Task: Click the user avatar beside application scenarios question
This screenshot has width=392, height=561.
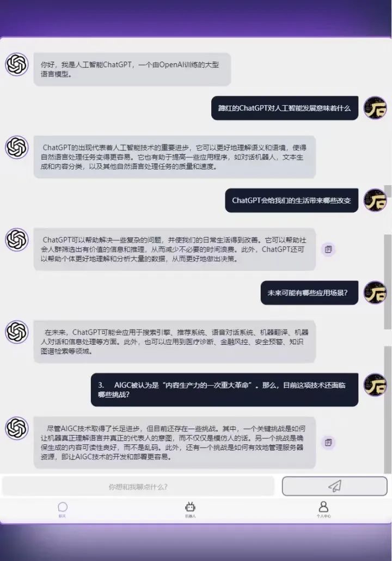Action: (x=375, y=292)
